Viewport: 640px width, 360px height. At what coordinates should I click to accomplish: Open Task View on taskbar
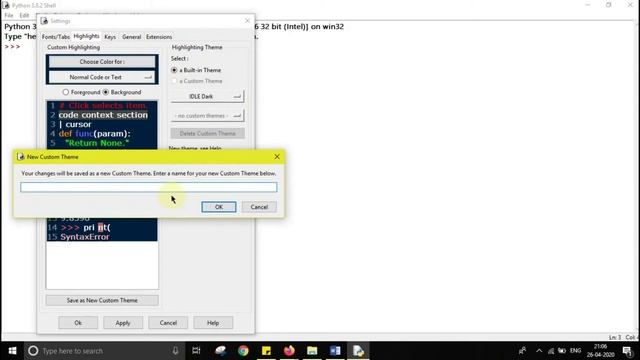(196, 351)
